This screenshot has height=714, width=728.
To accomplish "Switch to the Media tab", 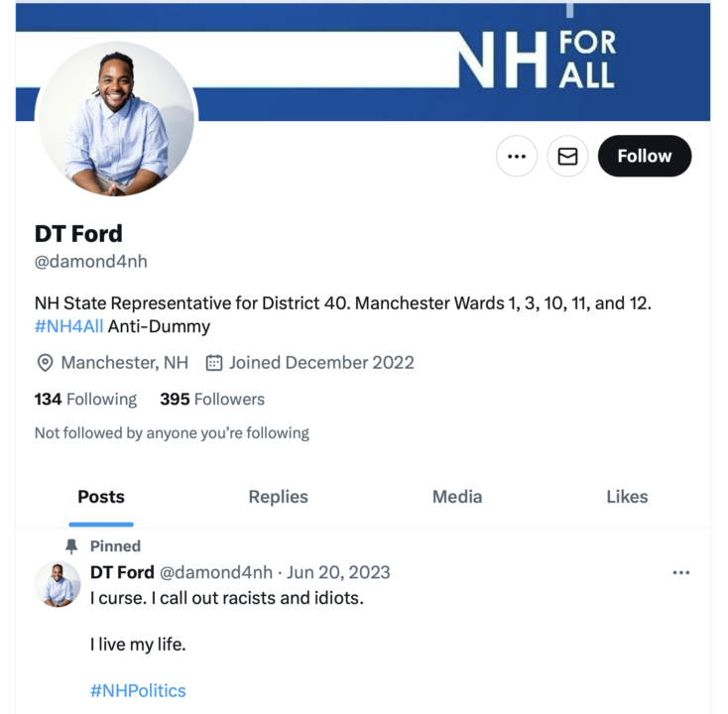I will coord(457,497).
